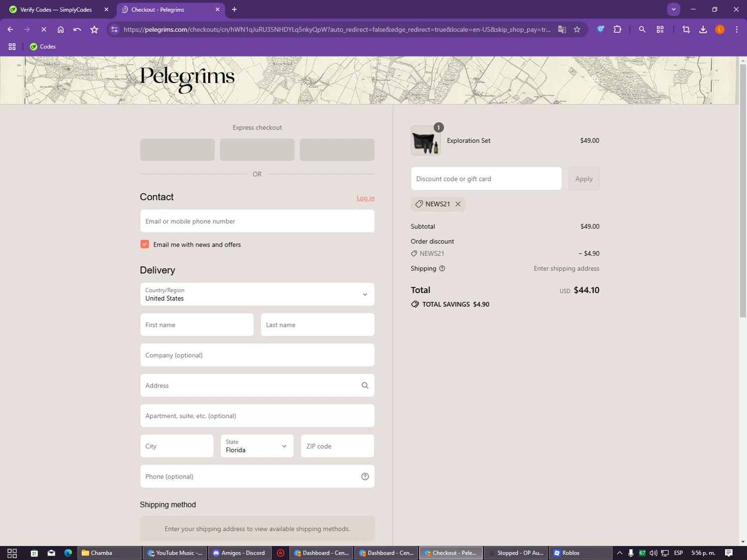Open the browser home page icon

61,29
